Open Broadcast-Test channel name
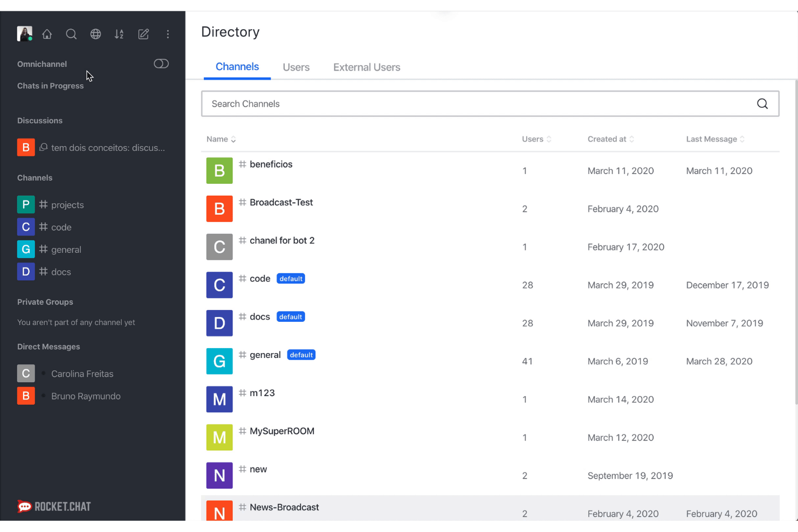Viewport: 798px width, 532px height. 281,202
